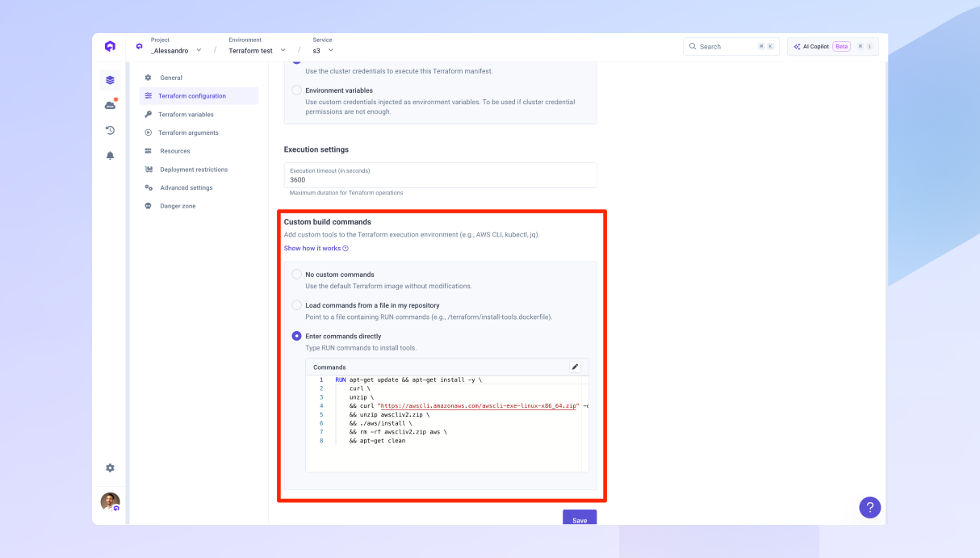Click the Search field in top bar

coord(731,47)
